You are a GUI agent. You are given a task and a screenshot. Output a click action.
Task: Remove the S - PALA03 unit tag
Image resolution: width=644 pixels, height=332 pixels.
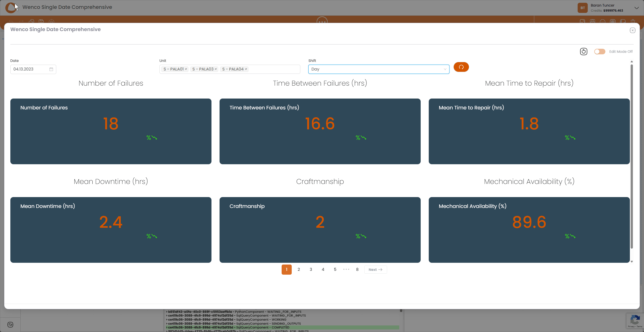216,69
